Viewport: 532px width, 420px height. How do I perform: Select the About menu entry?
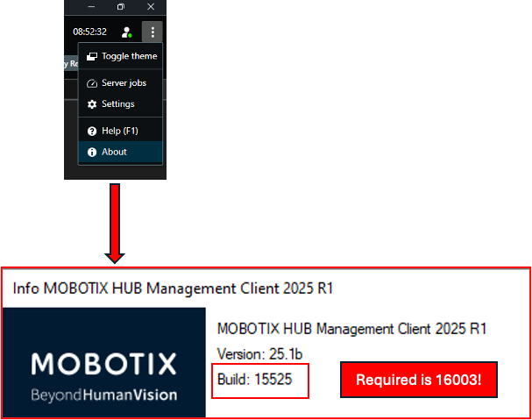pyautogui.click(x=120, y=152)
